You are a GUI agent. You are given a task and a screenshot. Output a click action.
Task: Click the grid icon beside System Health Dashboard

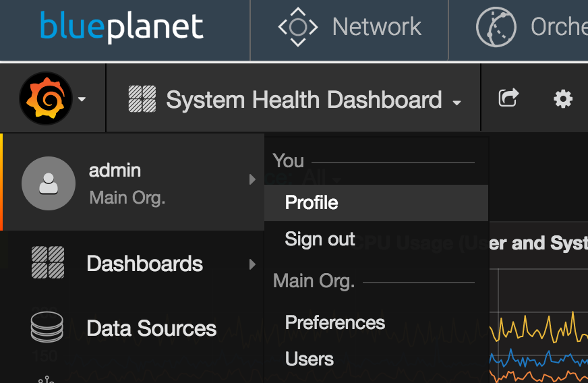(142, 100)
